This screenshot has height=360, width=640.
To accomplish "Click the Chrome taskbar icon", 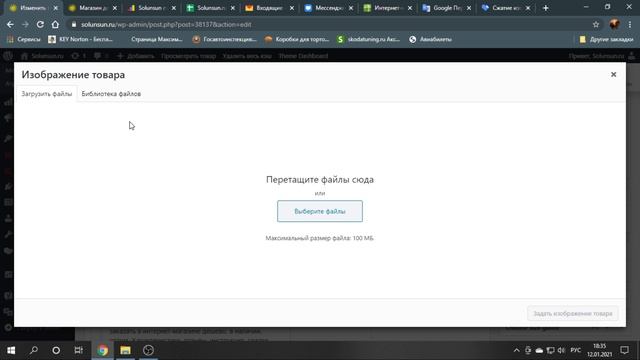I will [102, 350].
